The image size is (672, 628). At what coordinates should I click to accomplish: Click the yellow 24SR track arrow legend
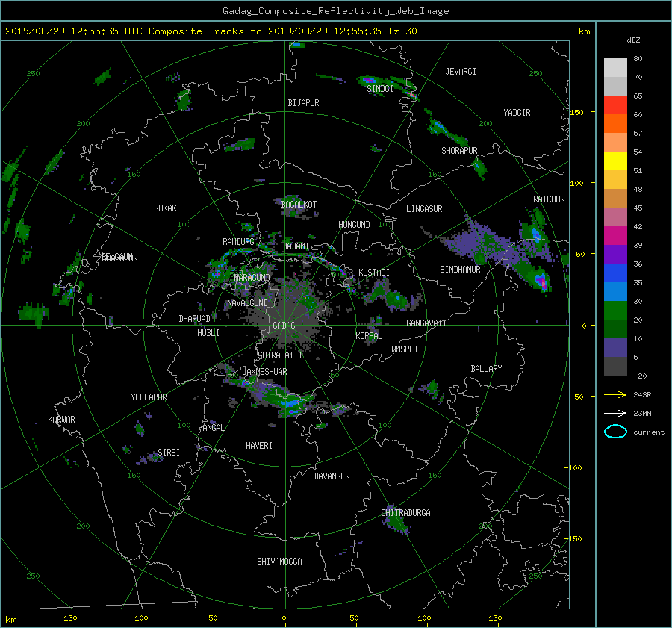click(615, 394)
